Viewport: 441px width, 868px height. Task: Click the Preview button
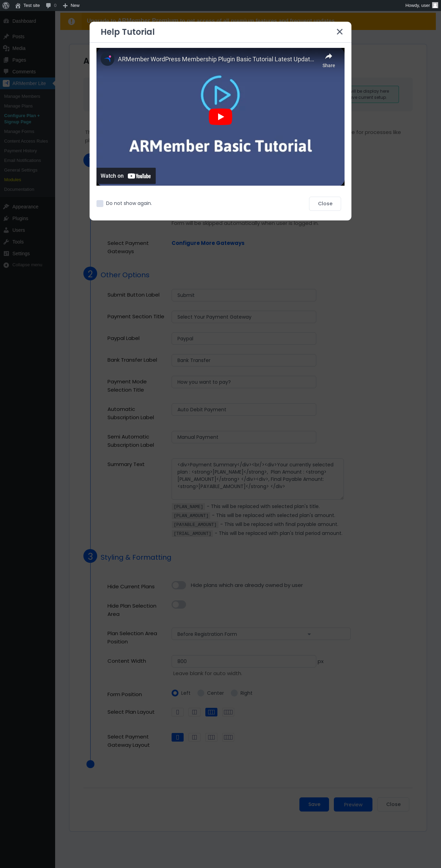353,804
